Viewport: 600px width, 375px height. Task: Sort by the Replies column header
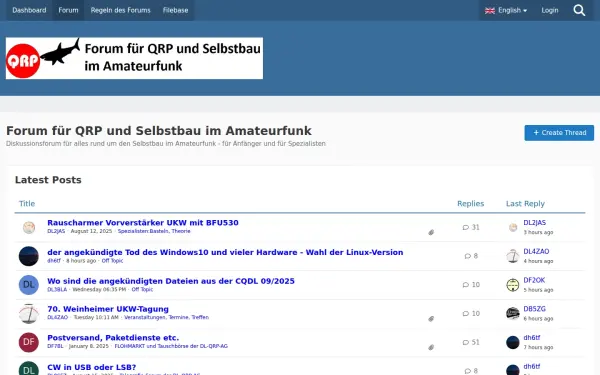[x=471, y=204]
